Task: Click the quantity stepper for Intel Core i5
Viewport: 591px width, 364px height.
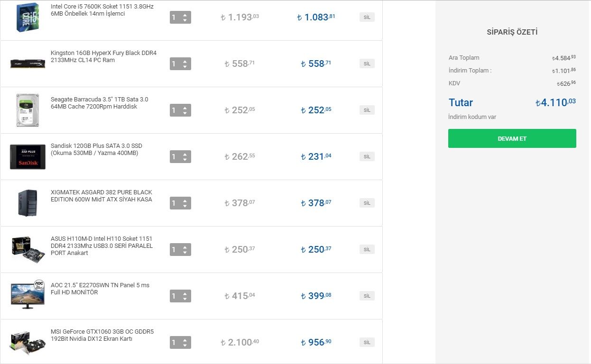Action: pos(180,18)
